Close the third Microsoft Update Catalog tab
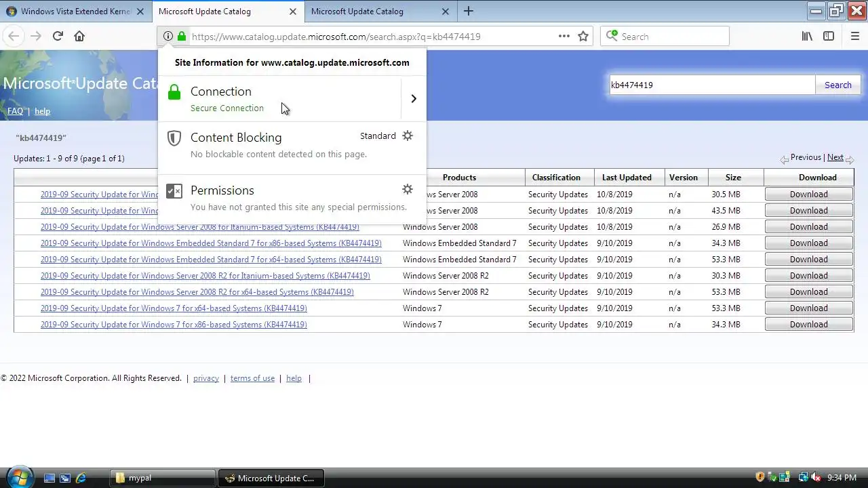This screenshot has width=868, height=488. (x=445, y=12)
